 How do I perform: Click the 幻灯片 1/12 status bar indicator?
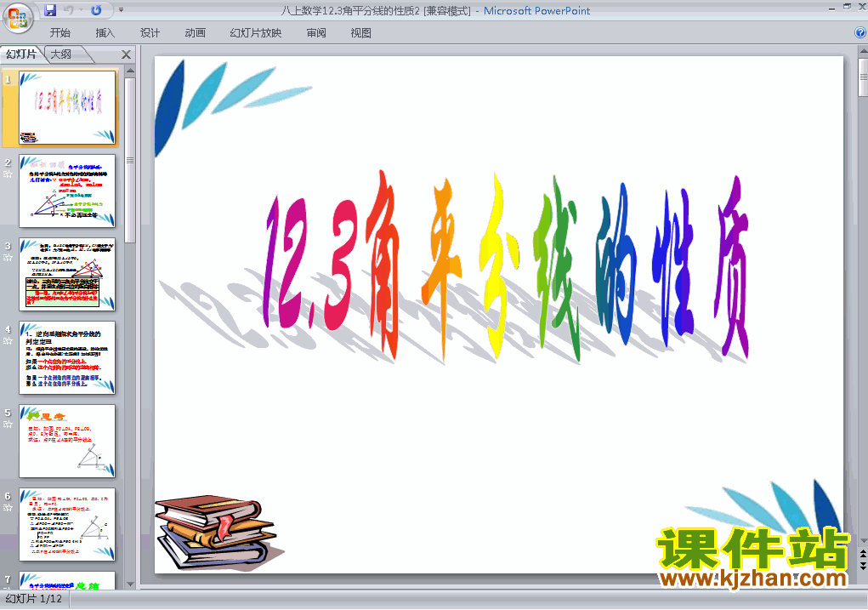pyautogui.click(x=34, y=599)
